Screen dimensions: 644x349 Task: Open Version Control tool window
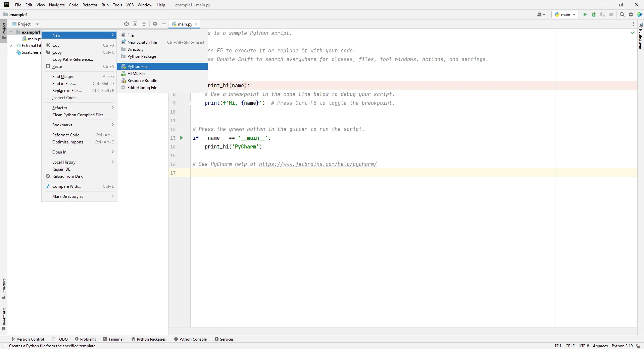click(28, 339)
